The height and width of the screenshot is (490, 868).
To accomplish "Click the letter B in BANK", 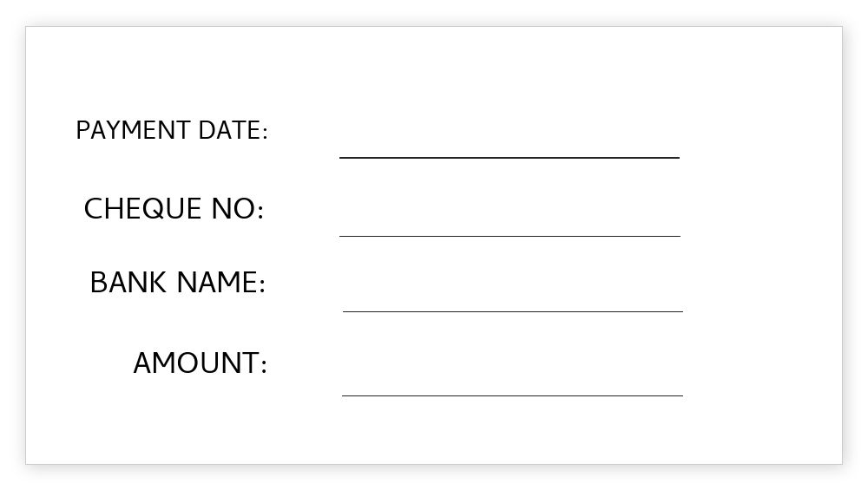I will click(x=98, y=283).
